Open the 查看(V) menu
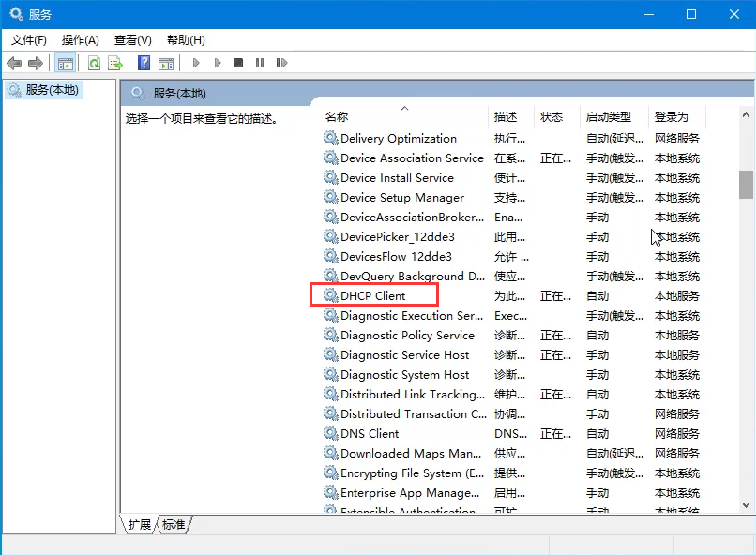The image size is (756, 555). tap(132, 40)
